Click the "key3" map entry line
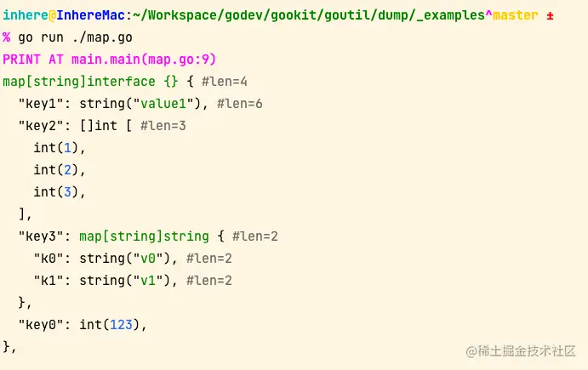Screen dimensions: 588x370 [148, 236]
